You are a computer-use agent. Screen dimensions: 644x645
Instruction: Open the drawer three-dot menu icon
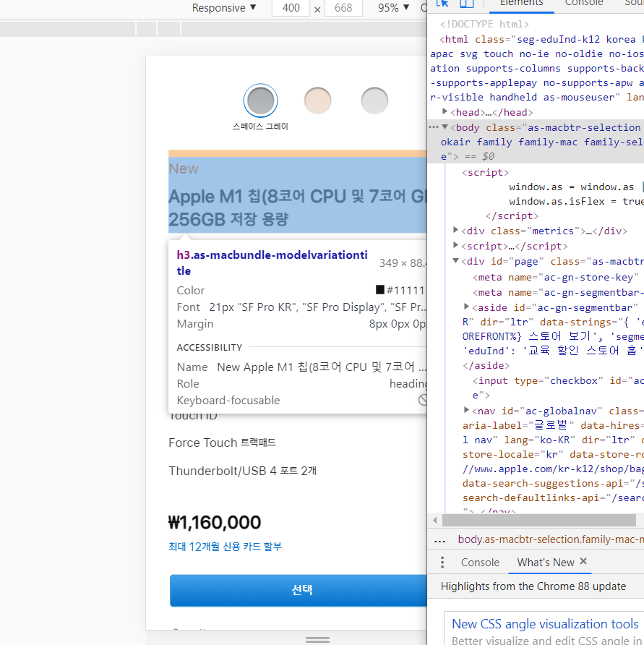[x=442, y=563]
